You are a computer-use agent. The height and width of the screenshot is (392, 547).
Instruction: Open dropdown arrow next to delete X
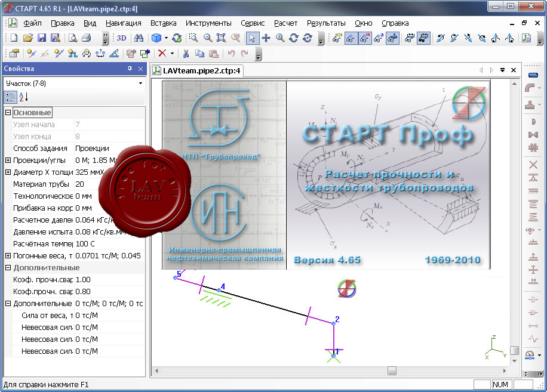click(172, 53)
